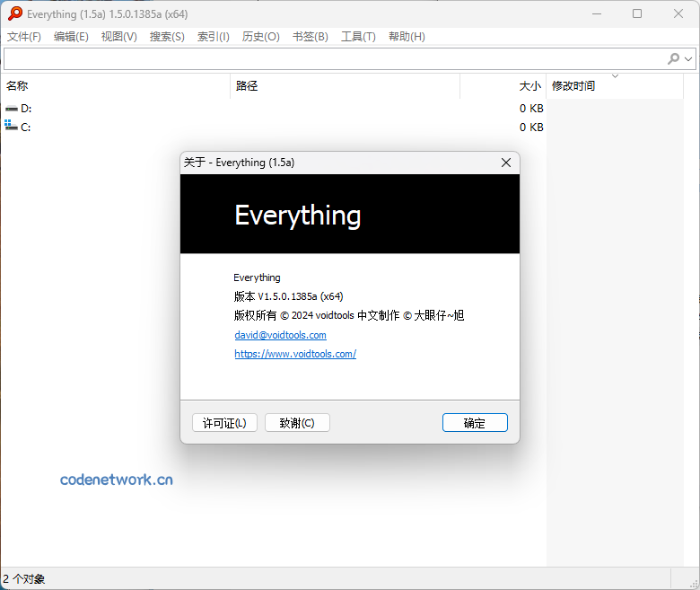Screen dimensions: 700x590
Task: Open the 索引(I) menu
Action: [214, 37]
